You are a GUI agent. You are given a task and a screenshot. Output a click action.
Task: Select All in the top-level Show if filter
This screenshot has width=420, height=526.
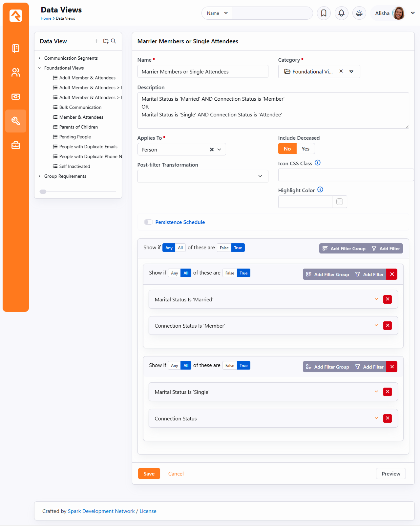180,248
